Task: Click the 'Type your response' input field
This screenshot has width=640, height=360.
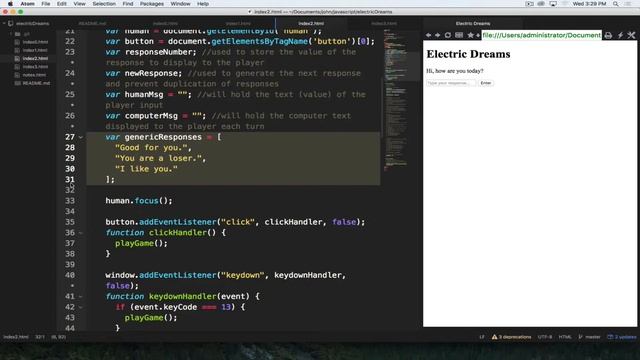Action: point(451,83)
